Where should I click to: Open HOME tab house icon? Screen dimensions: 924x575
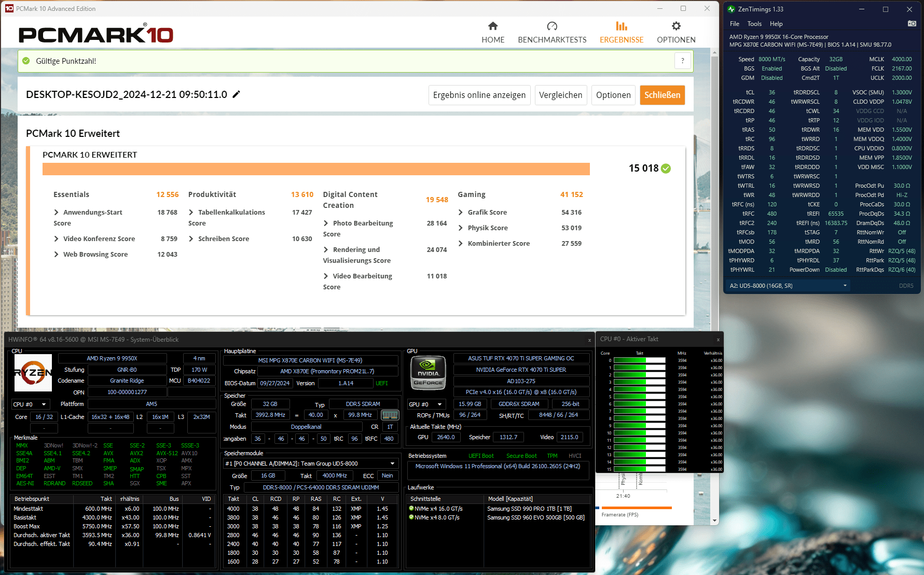(493, 26)
